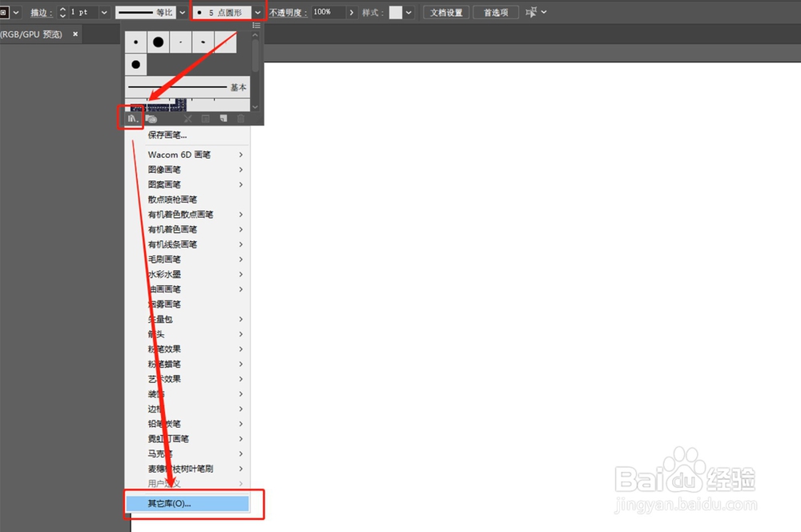Choose 烟雾画笔 menu item

coord(187,304)
